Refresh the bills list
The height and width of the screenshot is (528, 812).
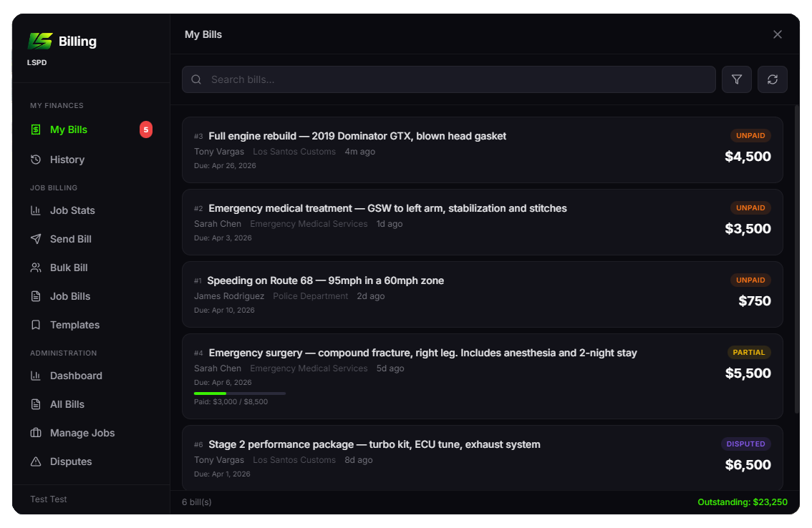click(773, 79)
